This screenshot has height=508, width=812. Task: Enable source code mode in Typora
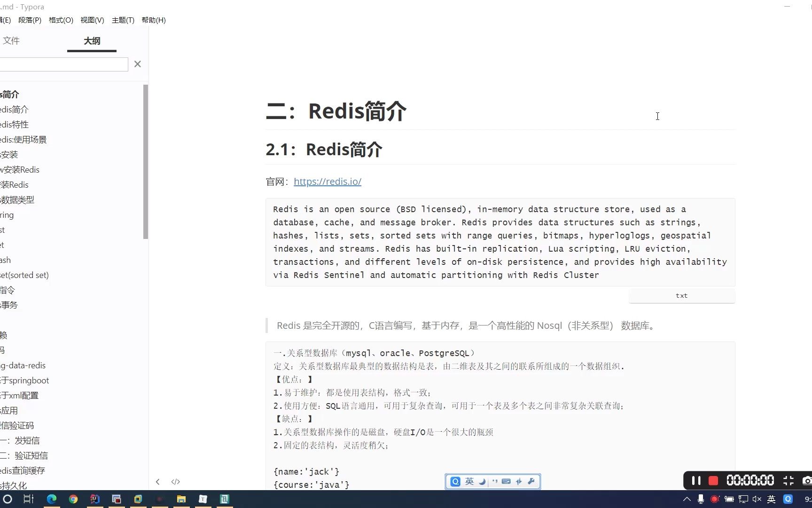176,481
